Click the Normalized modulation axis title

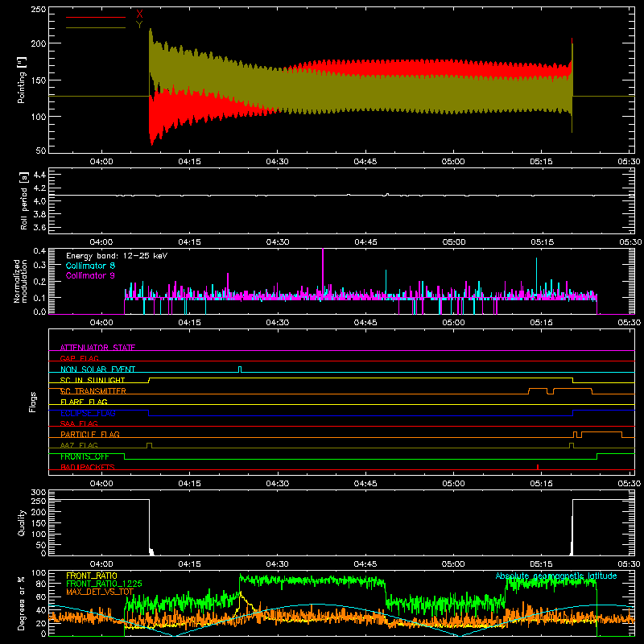click(x=20, y=281)
